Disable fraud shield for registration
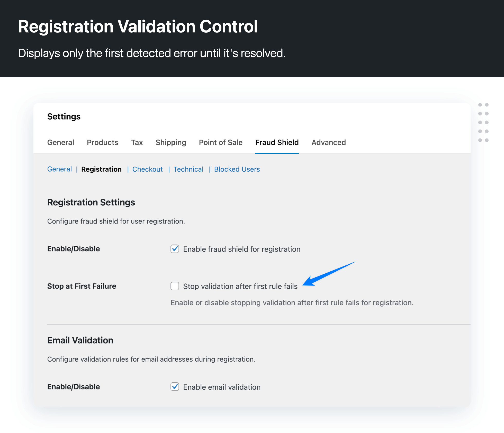 point(175,249)
